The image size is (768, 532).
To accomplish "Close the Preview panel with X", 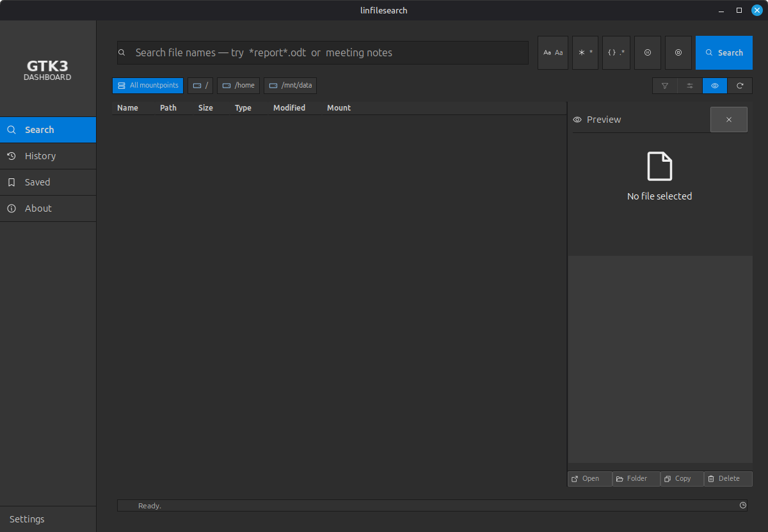I will 728,120.
